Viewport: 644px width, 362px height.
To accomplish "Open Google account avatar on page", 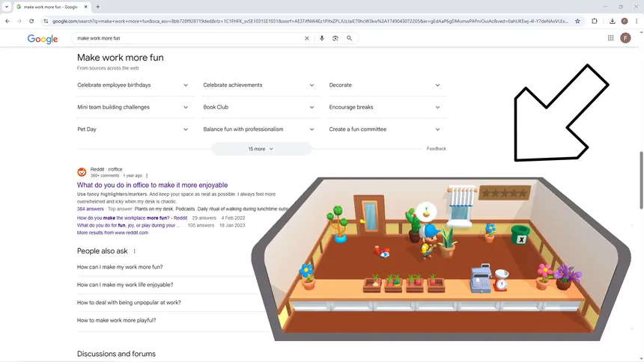I will (625, 38).
